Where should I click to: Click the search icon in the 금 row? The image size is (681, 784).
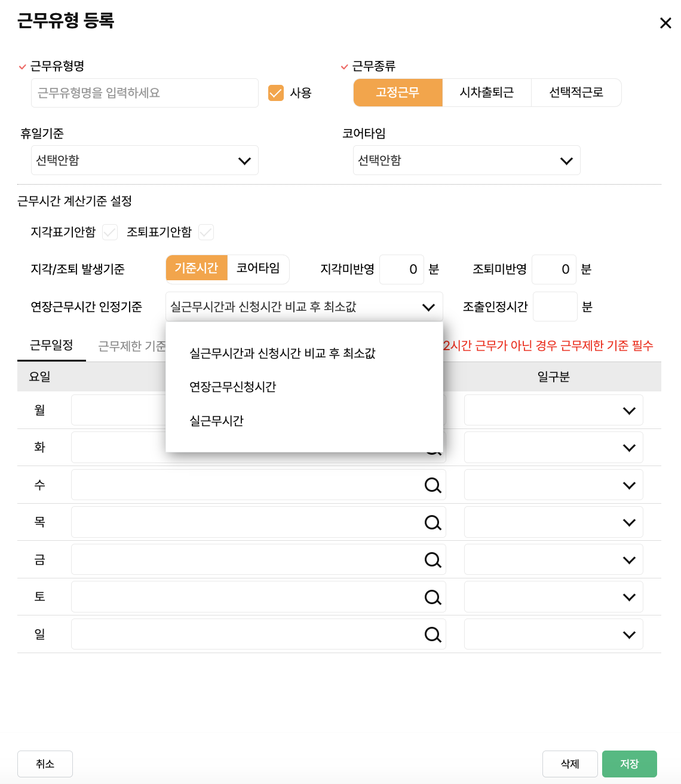tap(432, 560)
